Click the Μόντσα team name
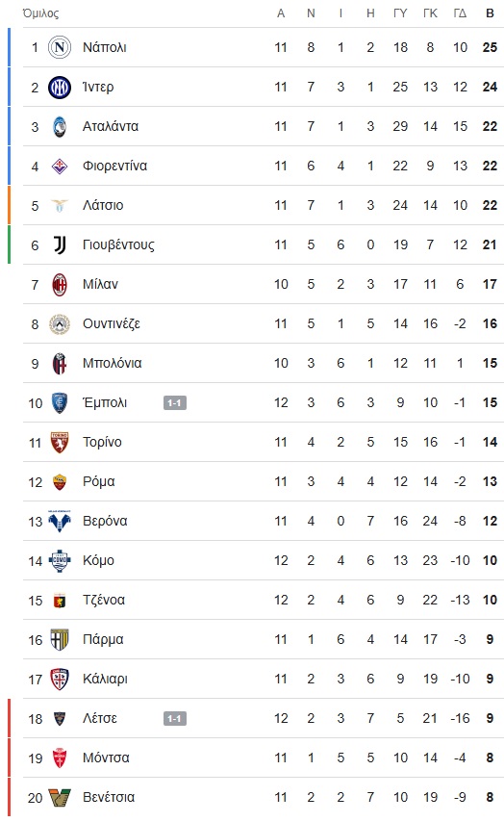The height and width of the screenshot is (822, 504). (x=106, y=758)
